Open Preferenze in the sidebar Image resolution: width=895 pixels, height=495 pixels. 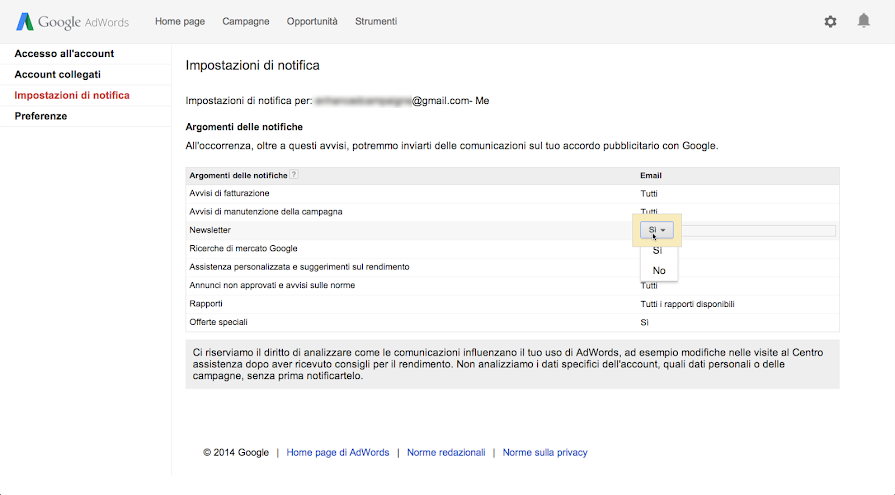click(41, 117)
